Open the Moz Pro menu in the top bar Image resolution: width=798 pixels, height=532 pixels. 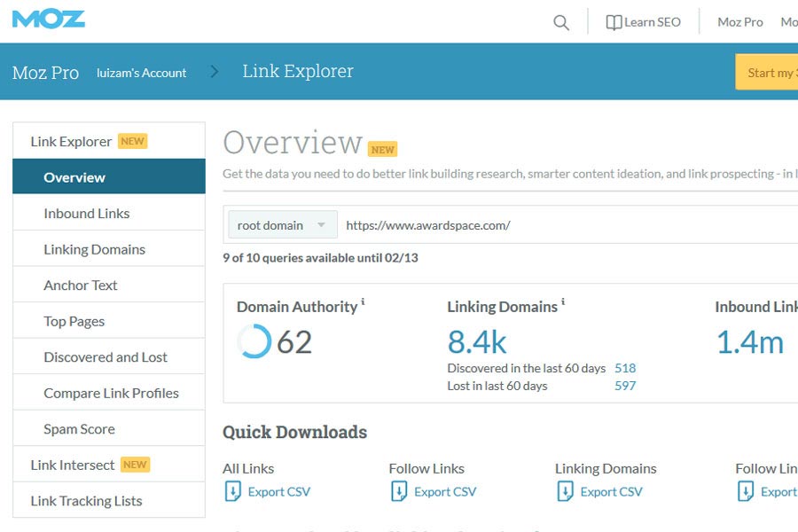pyautogui.click(x=739, y=21)
